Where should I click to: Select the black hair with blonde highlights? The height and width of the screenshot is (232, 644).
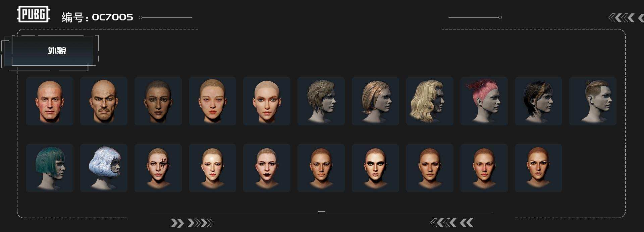pyautogui.click(x=538, y=101)
